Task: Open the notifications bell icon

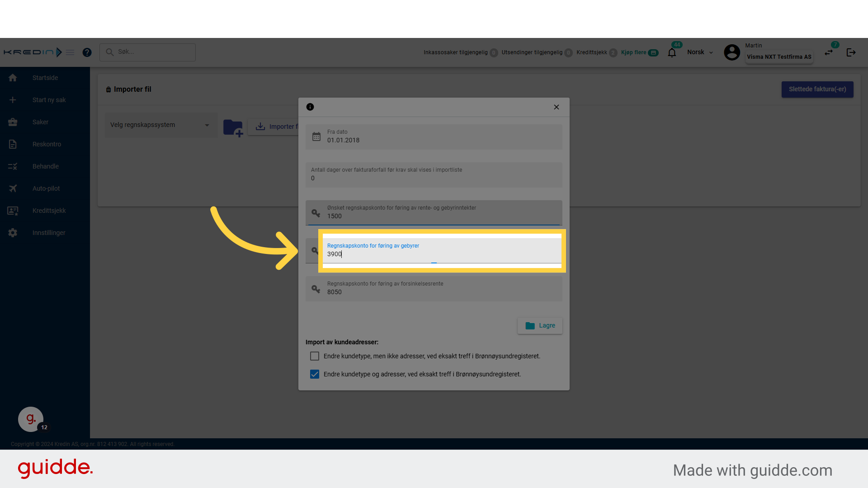Action: (x=672, y=53)
